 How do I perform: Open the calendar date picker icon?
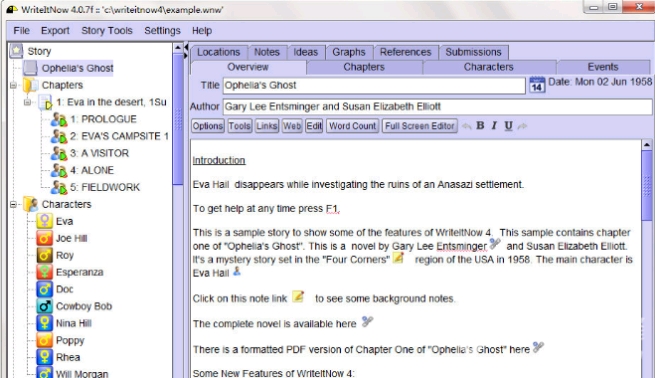tap(537, 85)
